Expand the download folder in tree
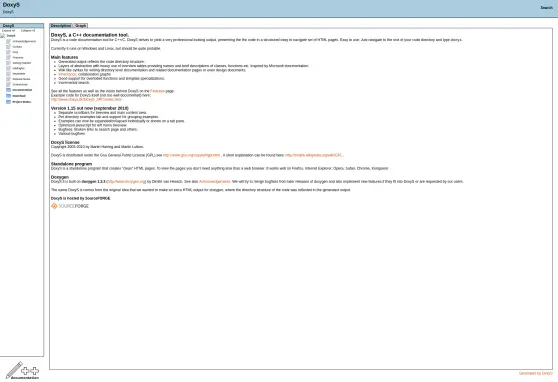This screenshot has width=558, height=382. [x=9, y=96]
